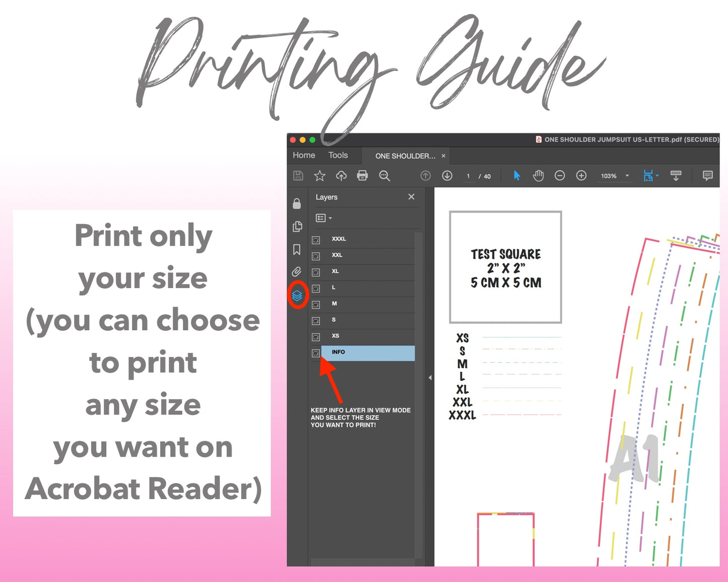The height and width of the screenshot is (582, 728).
Task: Click the Zoom In plus icon
Action: 581,176
